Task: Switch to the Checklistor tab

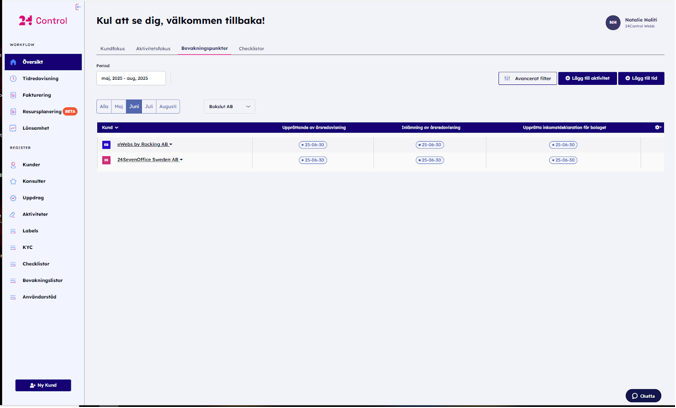Action: [x=251, y=49]
